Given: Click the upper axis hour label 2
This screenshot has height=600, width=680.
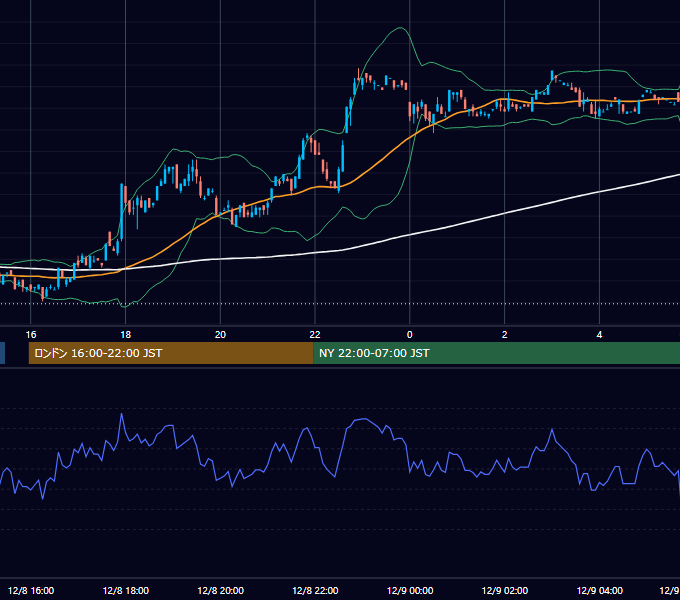Looking at the screenshot, I should click(x=504, y=335).
